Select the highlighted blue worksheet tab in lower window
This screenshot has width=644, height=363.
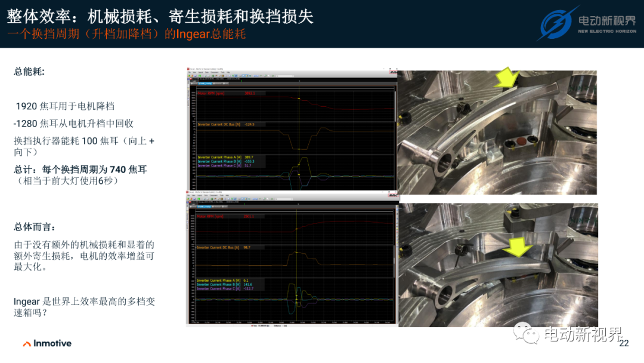205,207
